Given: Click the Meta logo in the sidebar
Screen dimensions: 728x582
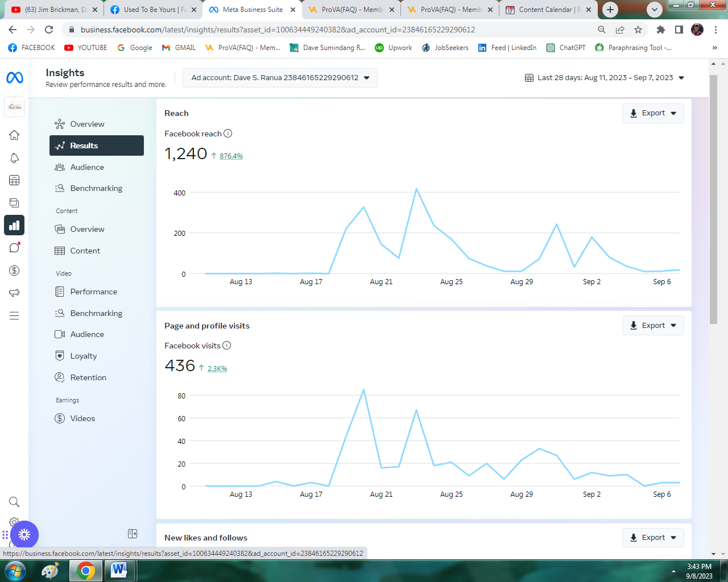Looking at the screenshot, I should 15,77.
